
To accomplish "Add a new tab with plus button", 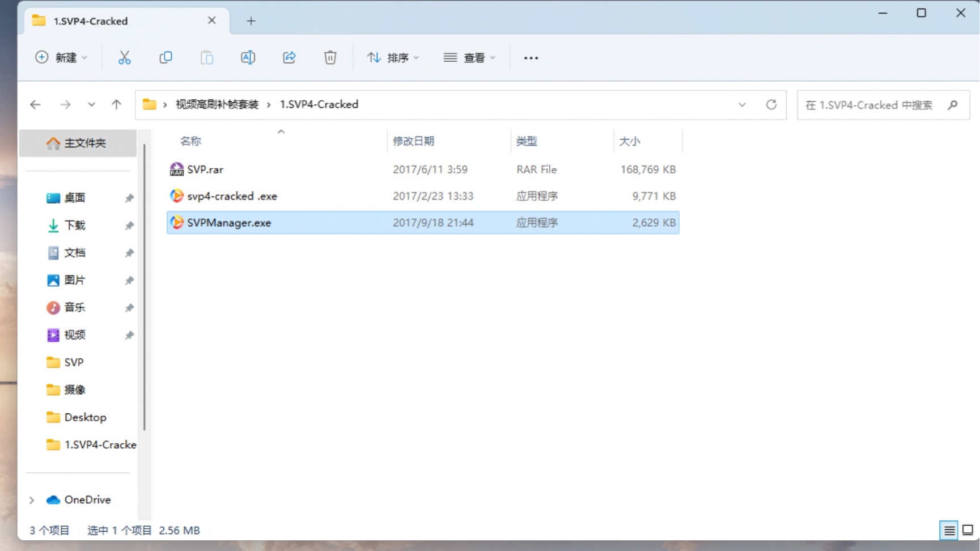I will tap(251, 21).
